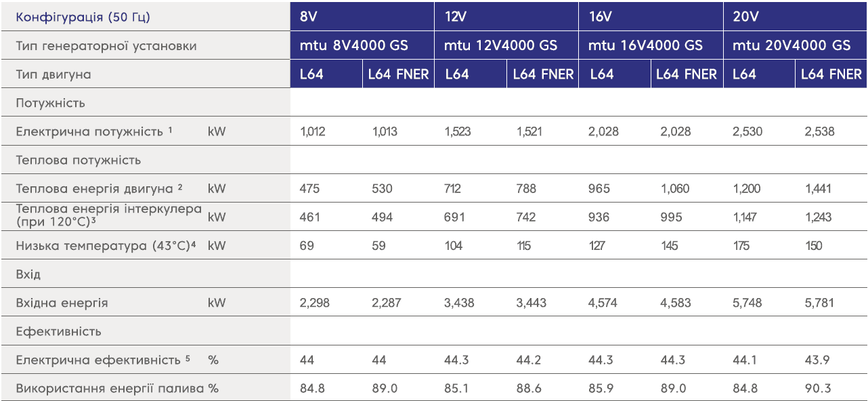The width and height of the screenshot is (868, 401).
Task: Select the "Вхідна енергія" row label
Action: [x=62, y=303]
